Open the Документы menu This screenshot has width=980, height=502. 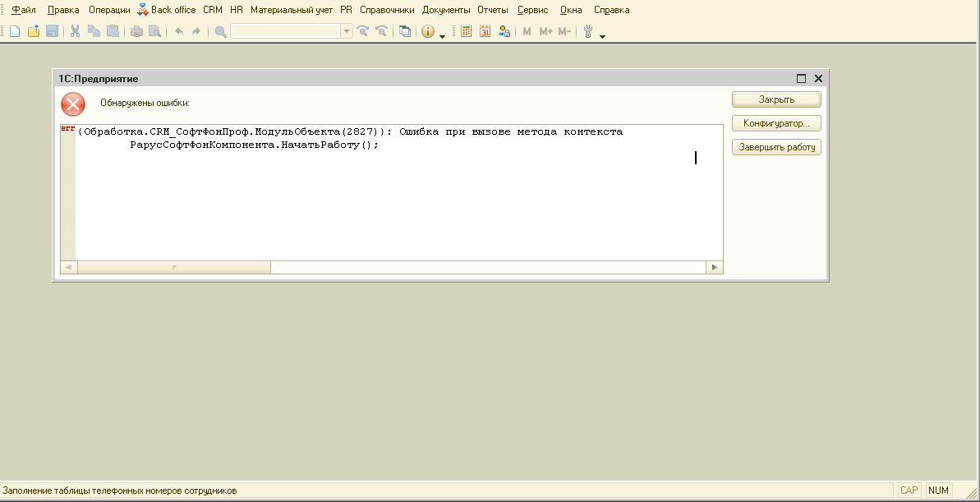click(446, 10)
